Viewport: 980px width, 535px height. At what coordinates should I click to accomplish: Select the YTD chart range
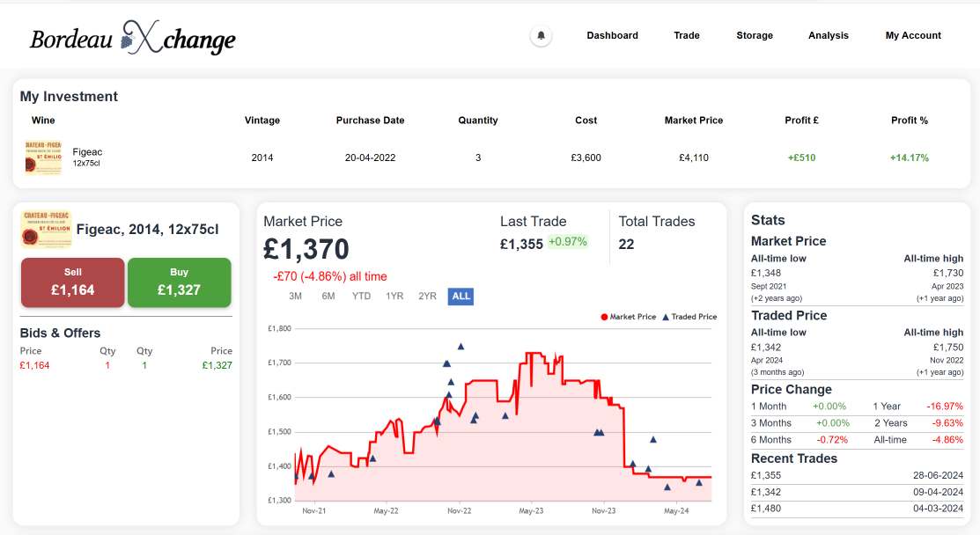tap(361, 297)
